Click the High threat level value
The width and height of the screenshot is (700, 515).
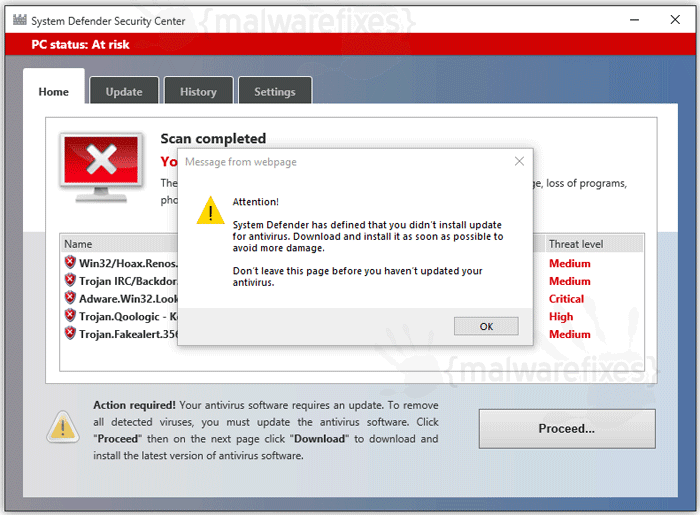561,316
